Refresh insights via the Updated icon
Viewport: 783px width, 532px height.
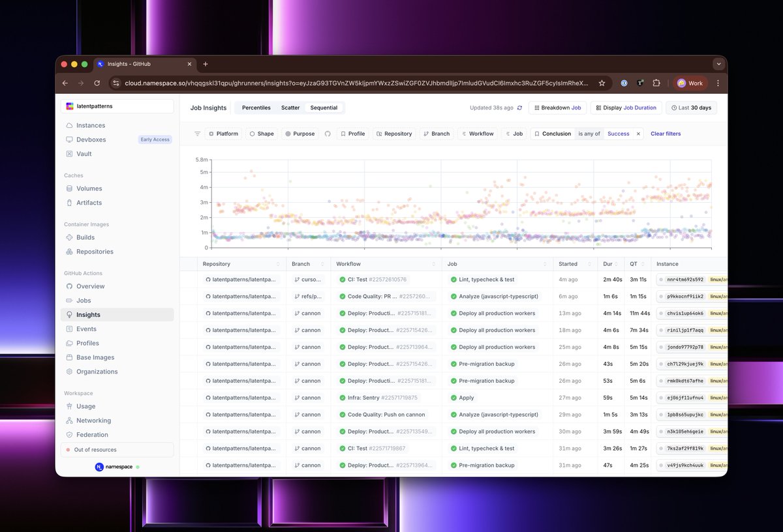[519, 108]
